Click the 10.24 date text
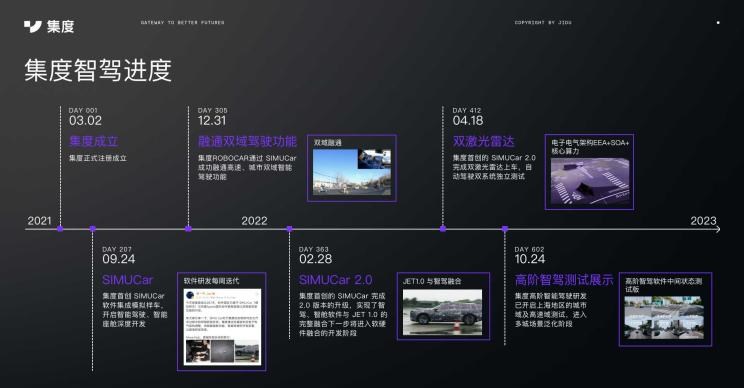The image size is (744, 388). (x=530, y=259)
